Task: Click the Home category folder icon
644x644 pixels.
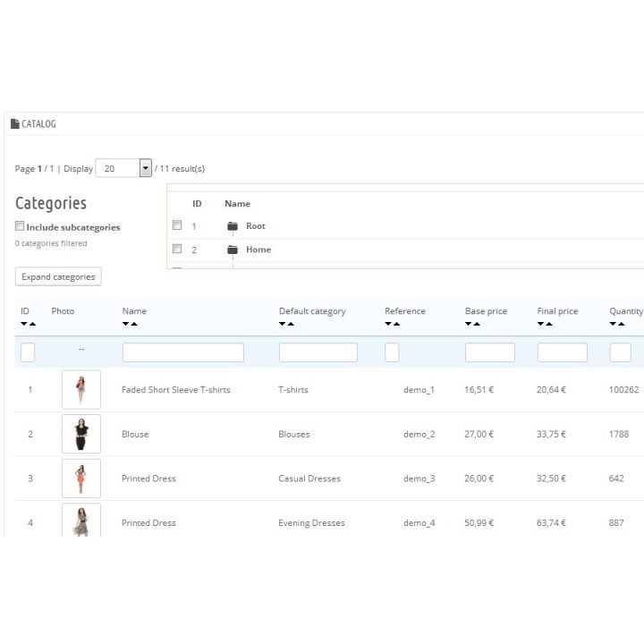Action: (233, 250)
